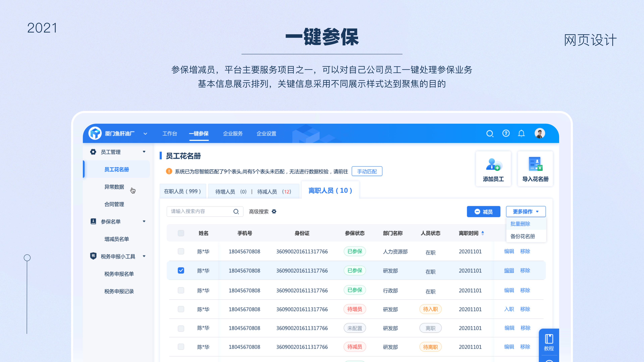This screenshot has width=644, height=362.
Task: Check the select-all checkbox in table header
Action: 181,233
